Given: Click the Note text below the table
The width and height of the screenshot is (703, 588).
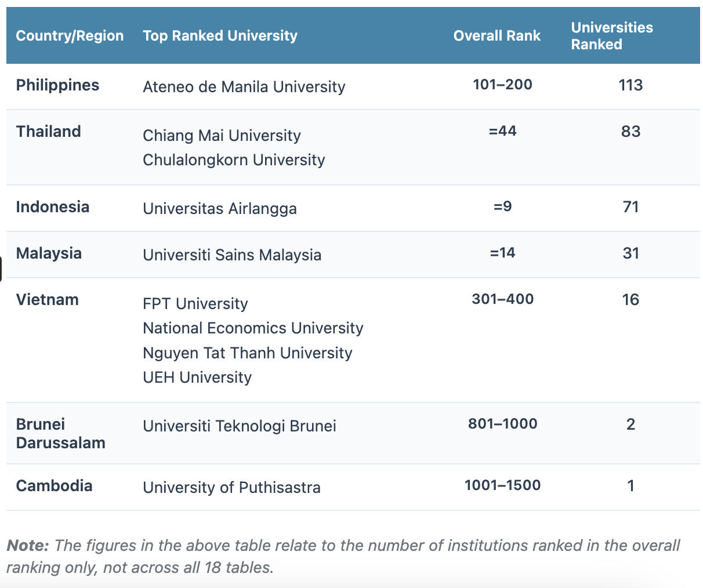Looking at the screenshot, I should coord(343,556).
